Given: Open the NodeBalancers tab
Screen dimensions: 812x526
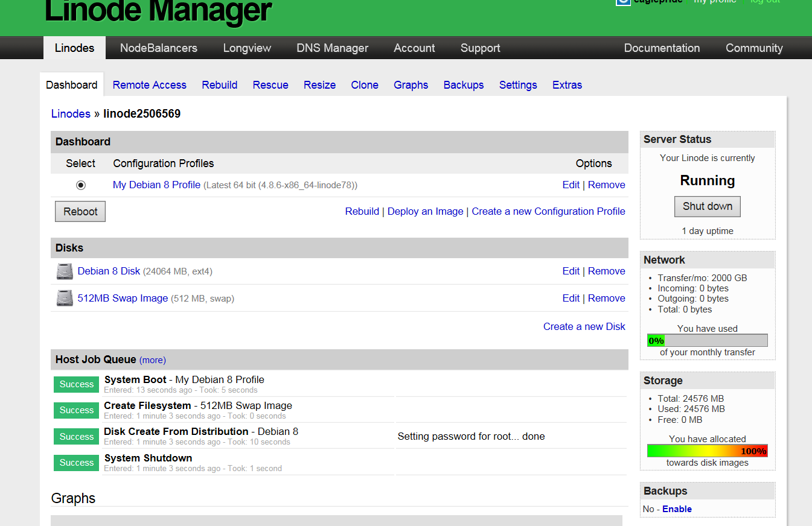Looking at the screenshot, I should pyautogui.click(x=159, y=48).
